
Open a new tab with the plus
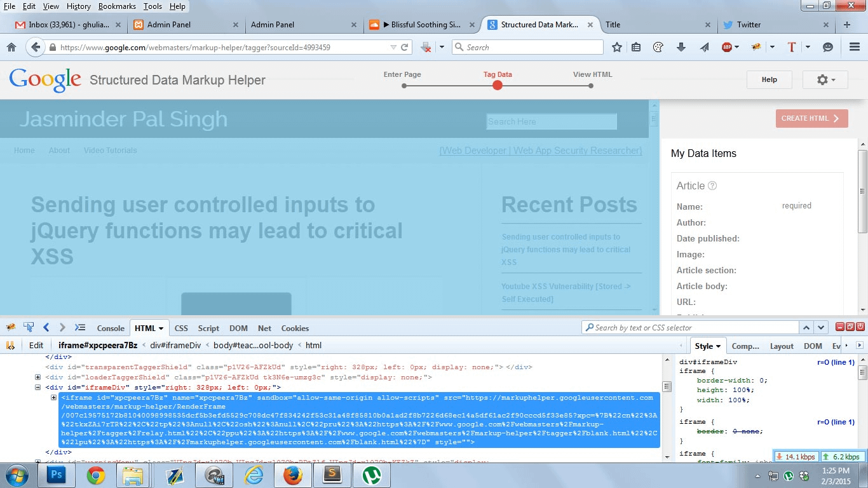pyautogui.click(x=847, y=25)
